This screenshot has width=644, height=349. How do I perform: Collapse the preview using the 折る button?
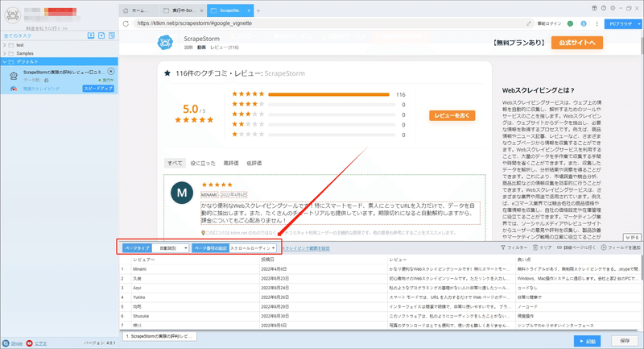632,238
